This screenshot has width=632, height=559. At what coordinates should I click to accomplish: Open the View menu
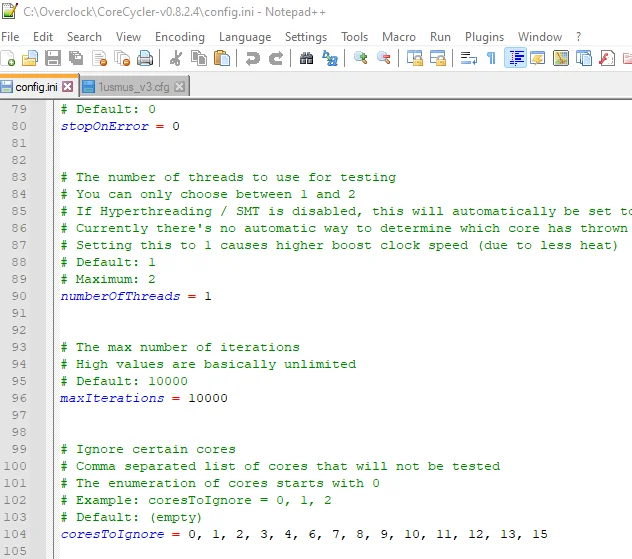tap(128, 37)
